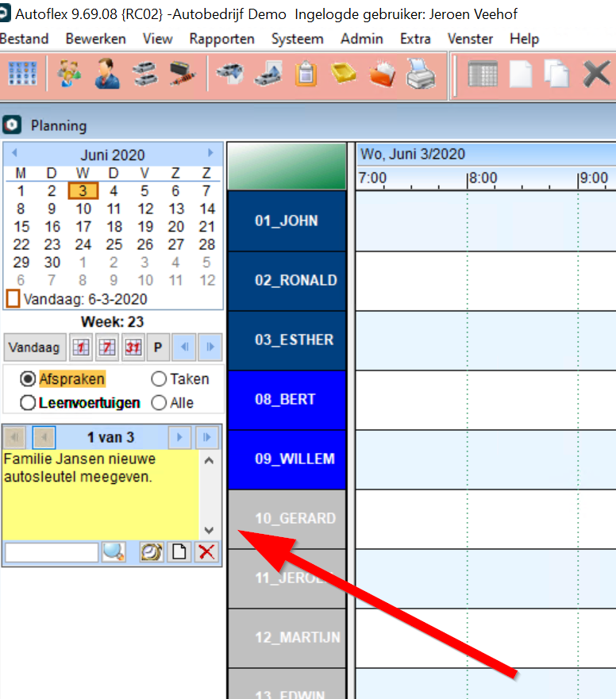Screen dimensions: 616x699
Task: Select highlighted date 3 in calendar
Action: [x=83, y=190]
